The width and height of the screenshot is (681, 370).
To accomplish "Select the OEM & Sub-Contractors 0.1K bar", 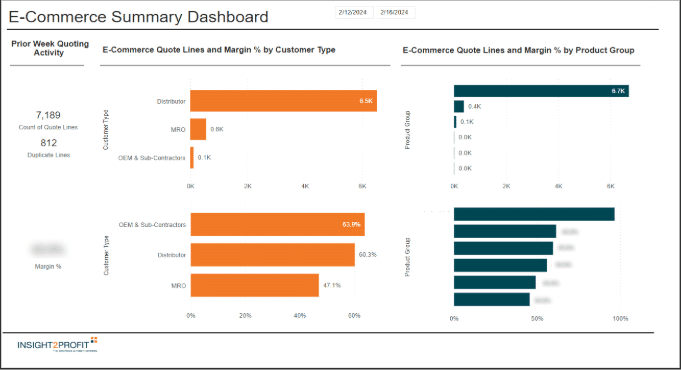I will [192, 158].
